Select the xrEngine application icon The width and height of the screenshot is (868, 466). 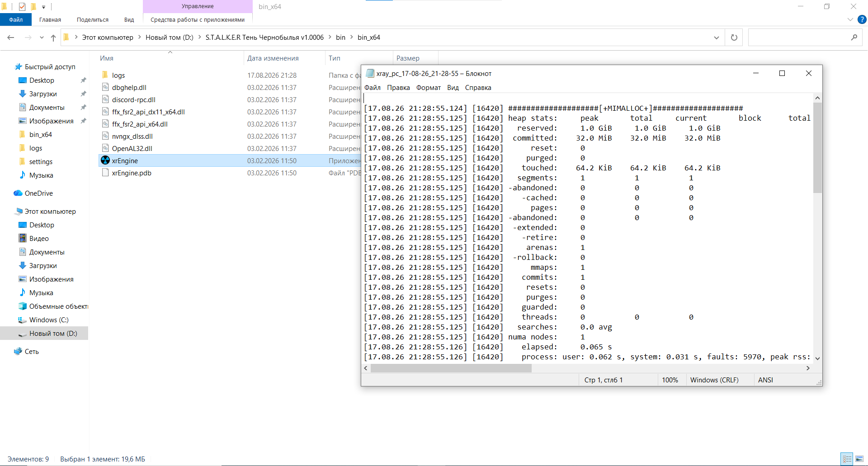point(105,160)
